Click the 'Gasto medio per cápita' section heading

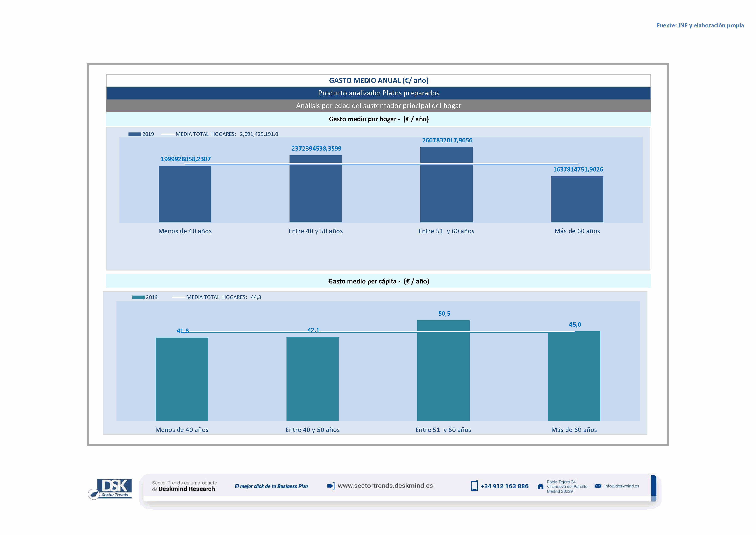click(x=378, y=281)
